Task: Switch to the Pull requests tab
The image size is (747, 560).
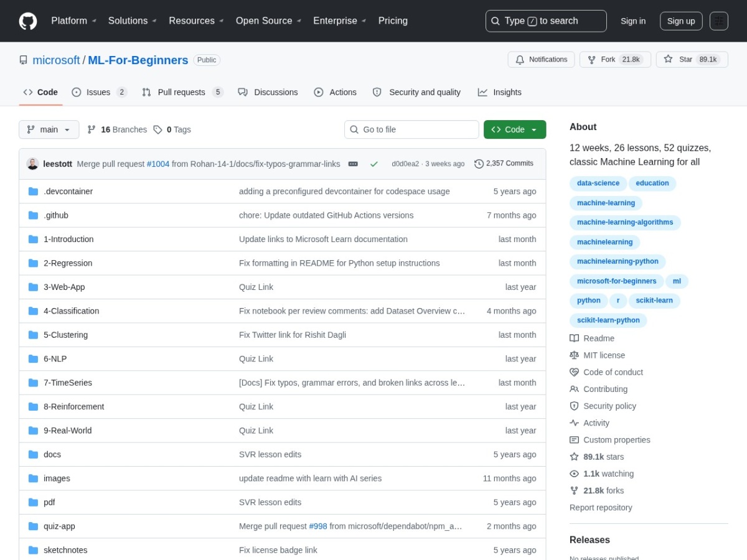Action: (x=182, y=92)
